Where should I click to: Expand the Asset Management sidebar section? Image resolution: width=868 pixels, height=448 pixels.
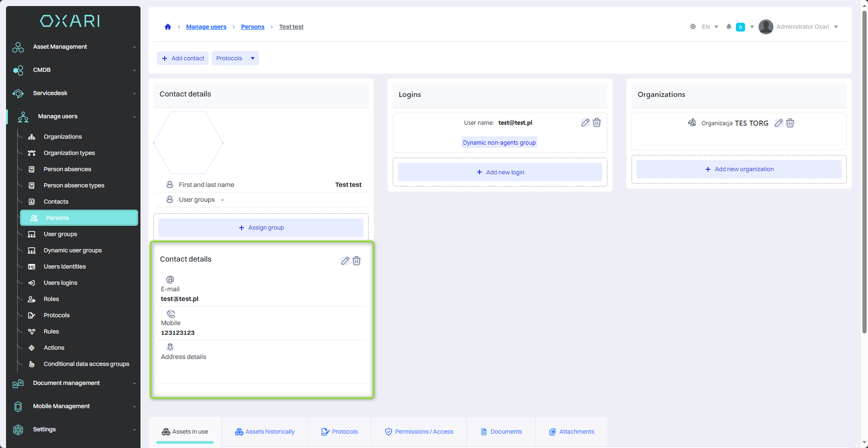coord(73,47)
